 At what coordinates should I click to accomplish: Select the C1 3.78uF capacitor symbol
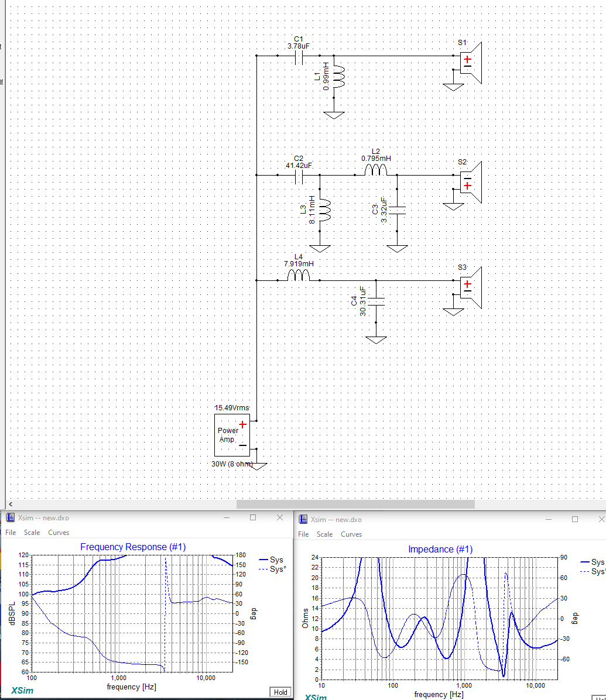coord(299,57)
